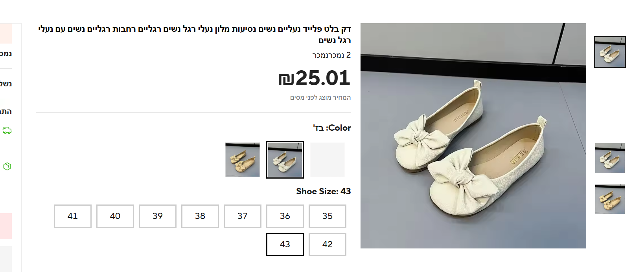Choose shoe size 36
Viewport: 644px width, 272px height.
285,216
